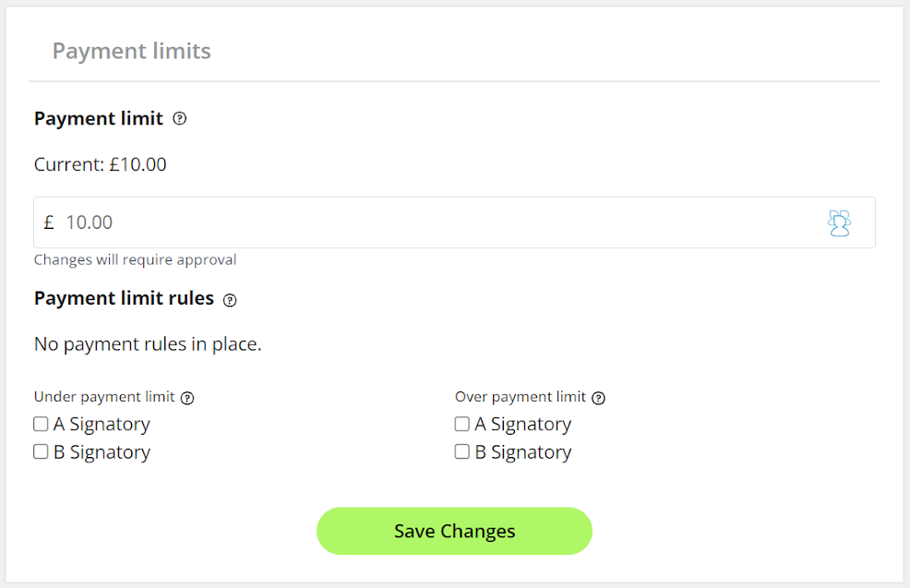Check B Signatory under payment limit

tap(41, 451)
